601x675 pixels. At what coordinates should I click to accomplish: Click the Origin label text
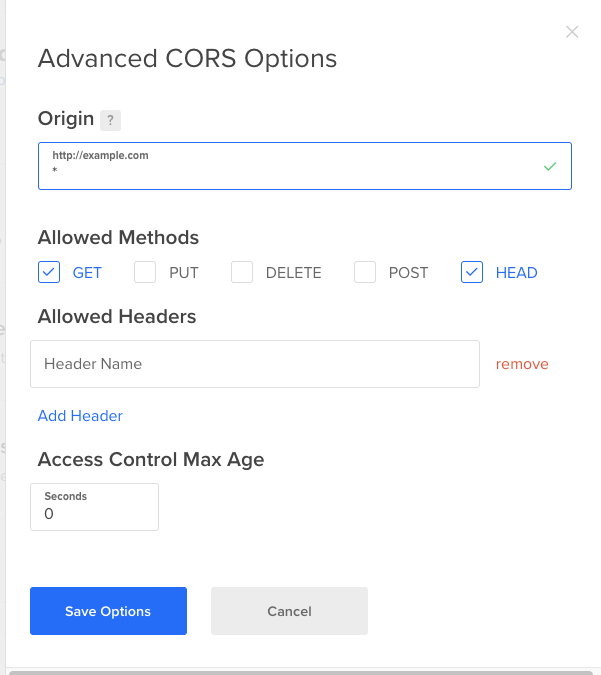pos(66,119)
